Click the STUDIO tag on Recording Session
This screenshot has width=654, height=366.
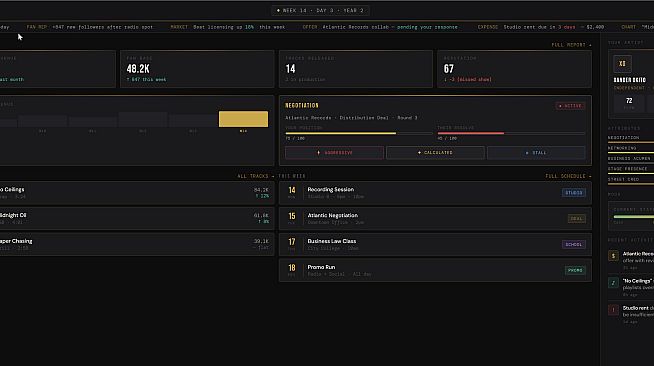[x=574, y=193]
